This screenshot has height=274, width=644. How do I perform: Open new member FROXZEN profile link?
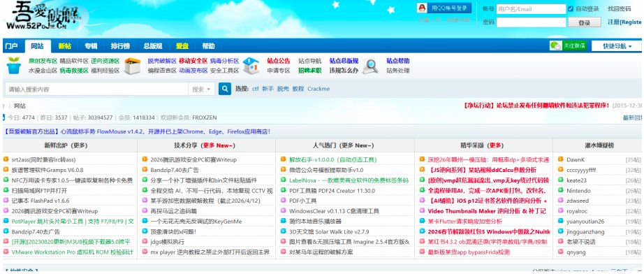click(204, 117)
